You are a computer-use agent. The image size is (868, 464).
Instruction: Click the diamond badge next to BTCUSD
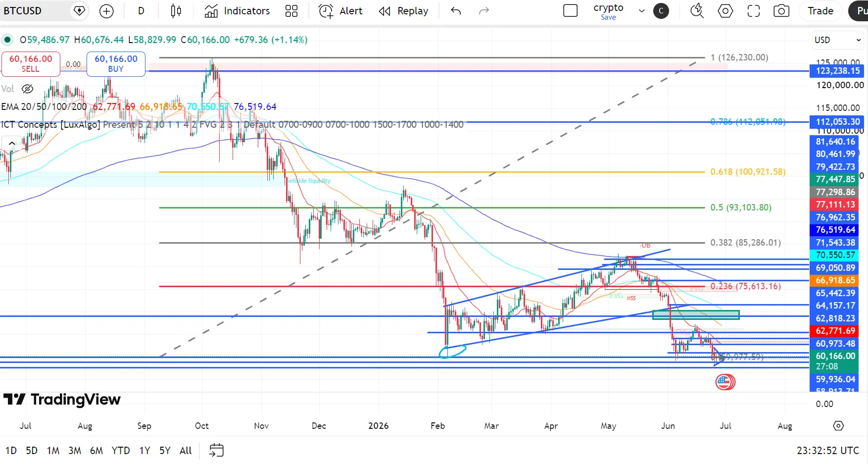click(79, 11)
